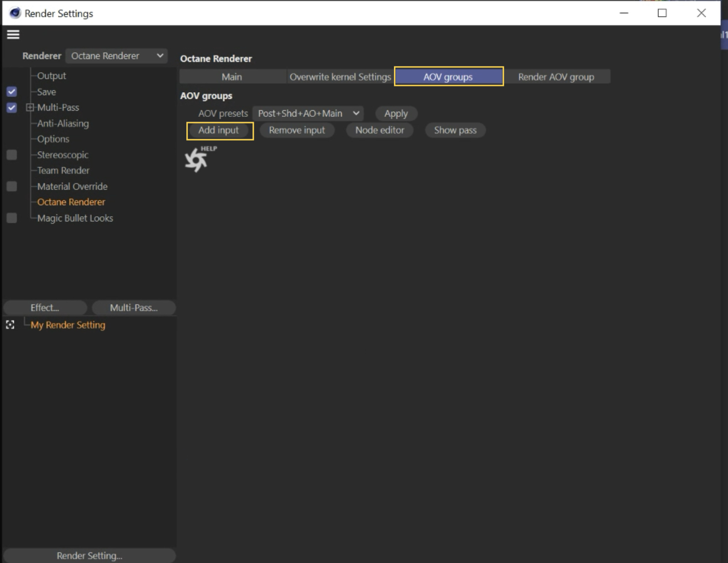Select Save in the settings tree

47,92
